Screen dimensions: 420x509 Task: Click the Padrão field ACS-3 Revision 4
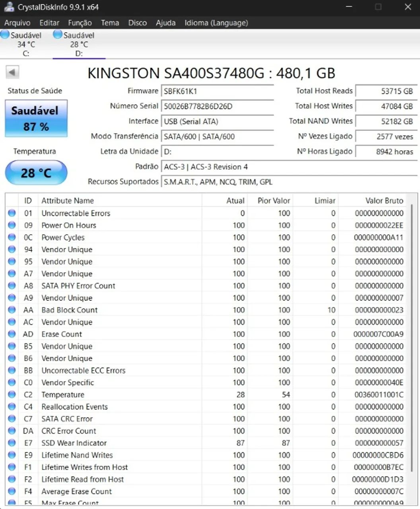(289, 167)
